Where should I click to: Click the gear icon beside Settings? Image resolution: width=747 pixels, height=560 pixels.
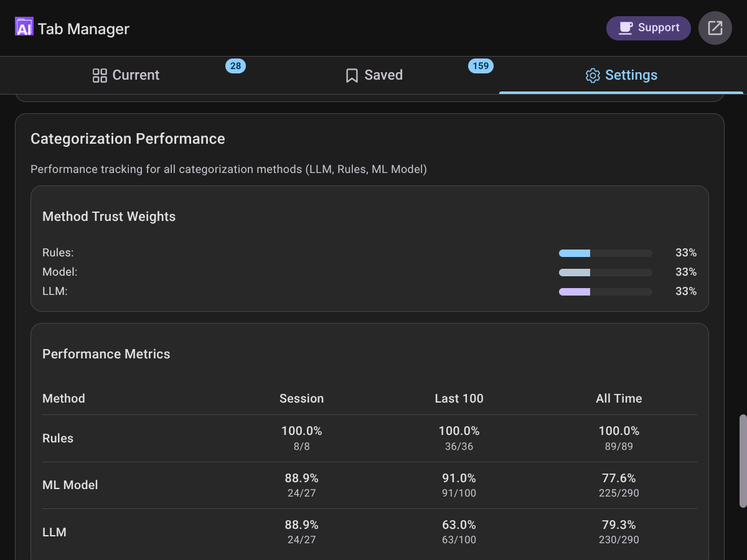click(x=593, y=75)
